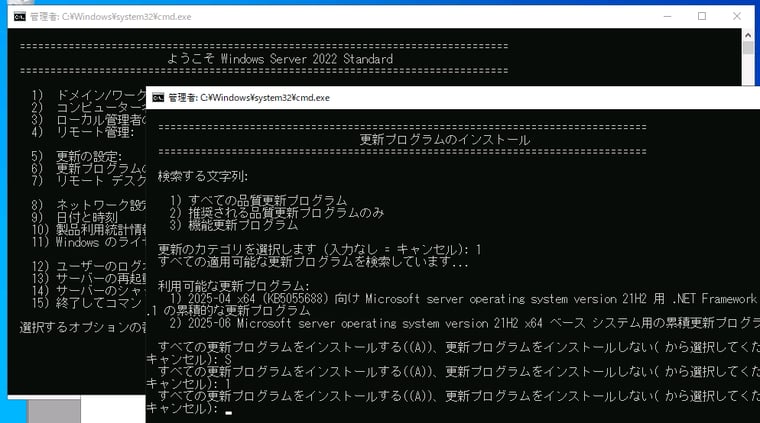The height and width of the screenshot is (423, 760).
Task: Click front window title bar text
Action: [249, 97]
